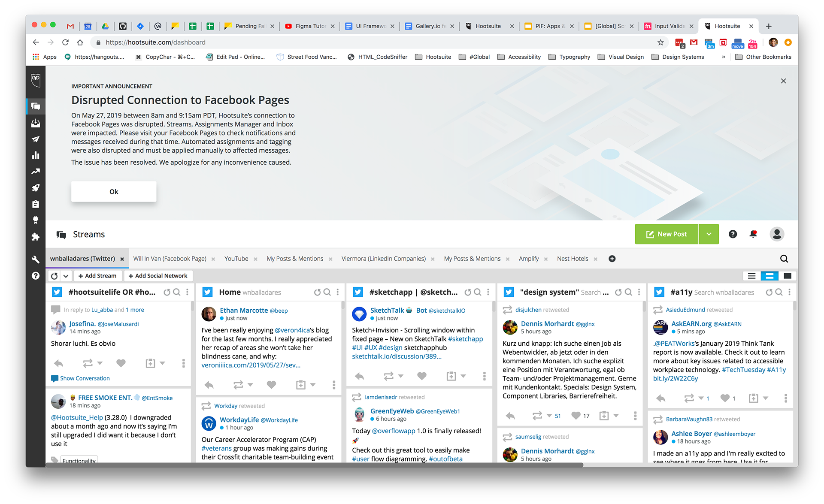Open the Nest Hotels tab
Viewport: 824px width, 504px height.
tap(573, 259)
